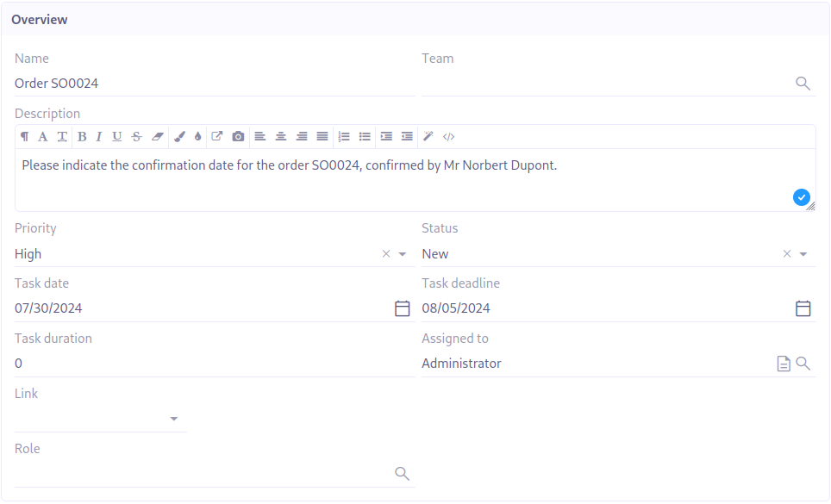Viewport: 831px width, 504px height.
Task: Open the calendar picker for Task date
Action: coord(402,308)
